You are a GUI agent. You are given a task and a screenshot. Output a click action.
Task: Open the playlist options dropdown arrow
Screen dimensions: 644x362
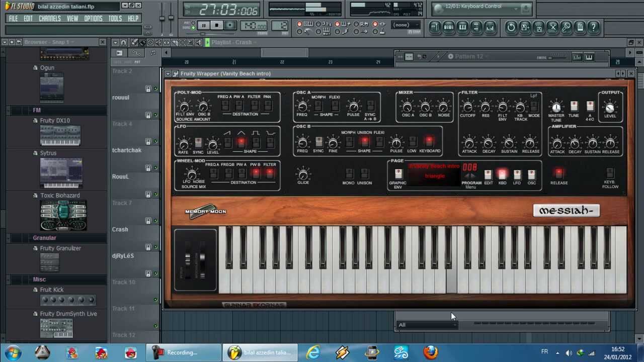[x=115, y=43]
